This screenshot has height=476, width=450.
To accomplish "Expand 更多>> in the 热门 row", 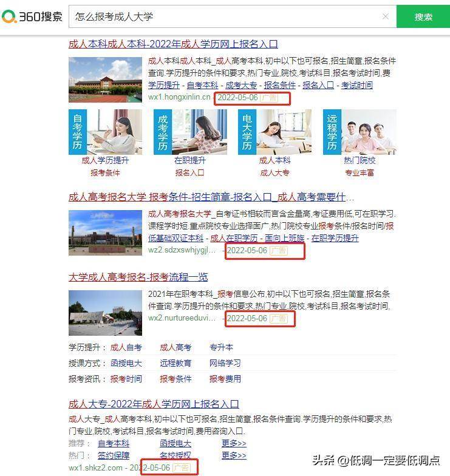I will pyautogui.click(x=234, y=455).
